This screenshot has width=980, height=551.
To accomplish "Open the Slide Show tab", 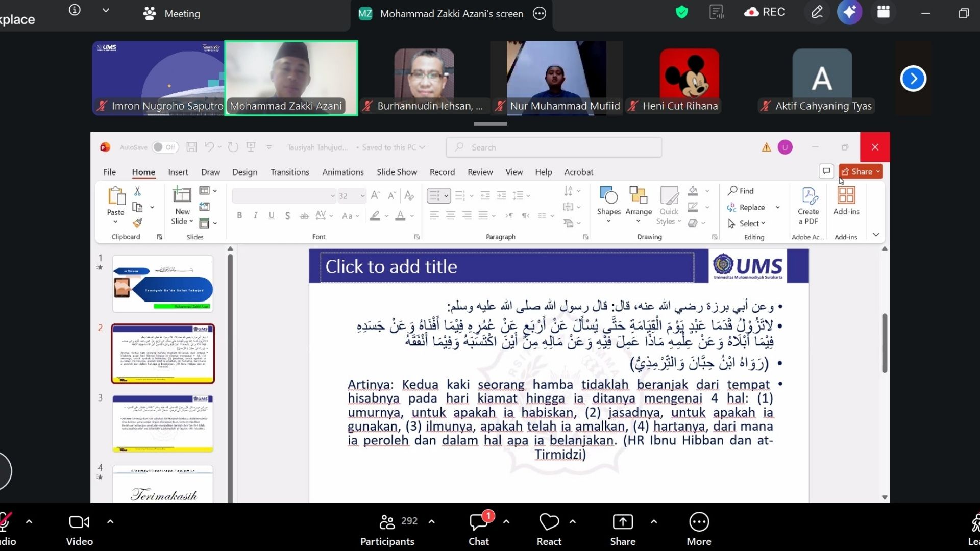I will point(397,172).
